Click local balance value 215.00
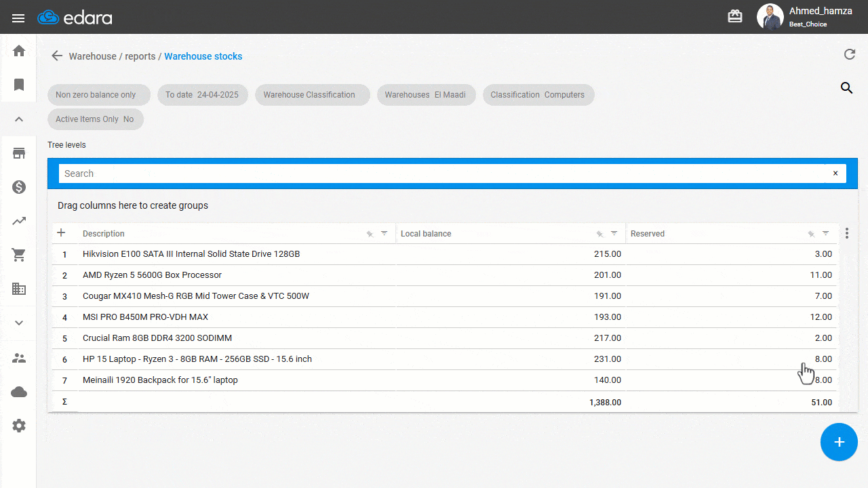This screenshot has height=488, width=868. point(608,254)
